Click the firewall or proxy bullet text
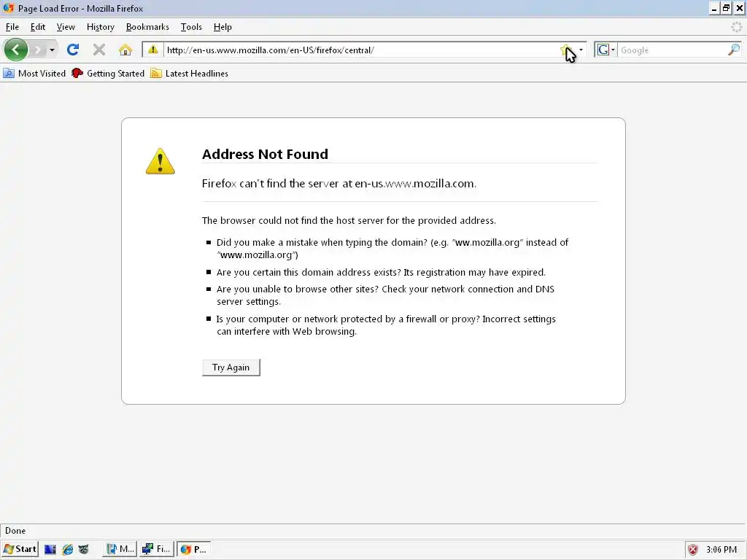Screen dimensions: 747x560 click(386, 325)
